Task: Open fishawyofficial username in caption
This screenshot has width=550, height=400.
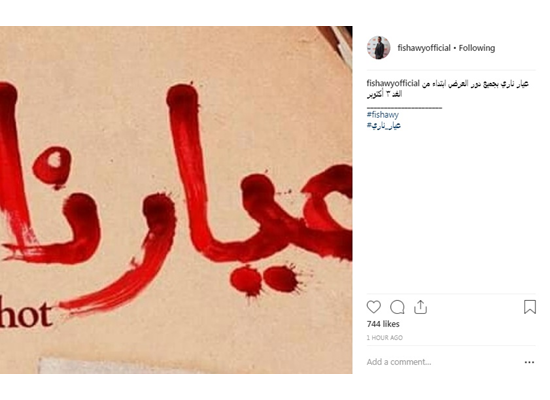Action: click(393, 84)
